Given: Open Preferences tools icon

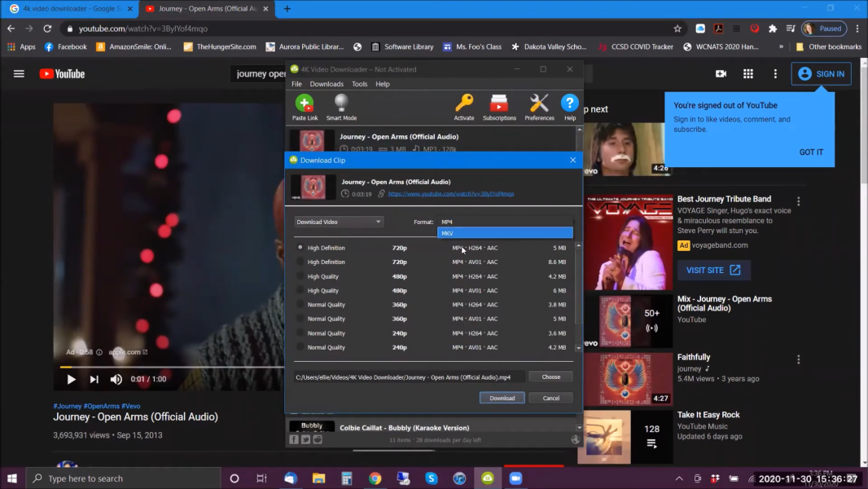Looking at the screenshot, I should (539, 104).
